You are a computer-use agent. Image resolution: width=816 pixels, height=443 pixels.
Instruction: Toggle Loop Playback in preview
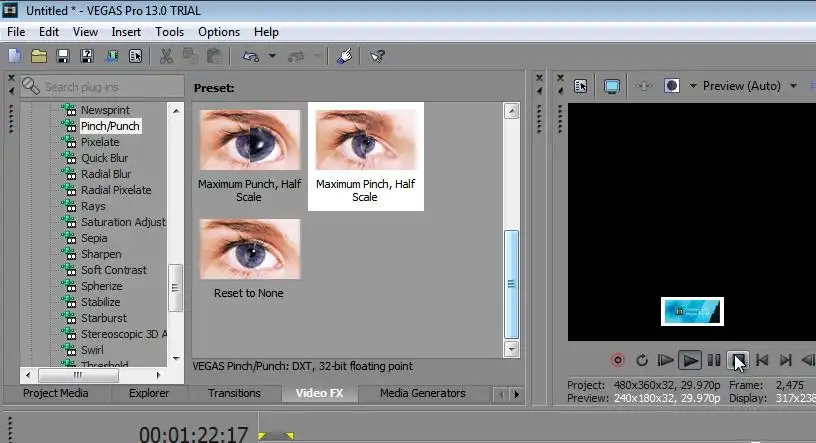click(x=642, y=360)
